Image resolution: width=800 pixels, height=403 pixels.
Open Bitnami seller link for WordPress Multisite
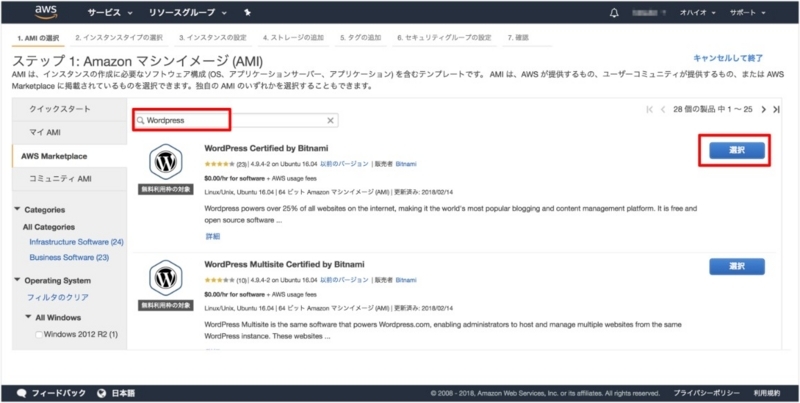point(406,280)
